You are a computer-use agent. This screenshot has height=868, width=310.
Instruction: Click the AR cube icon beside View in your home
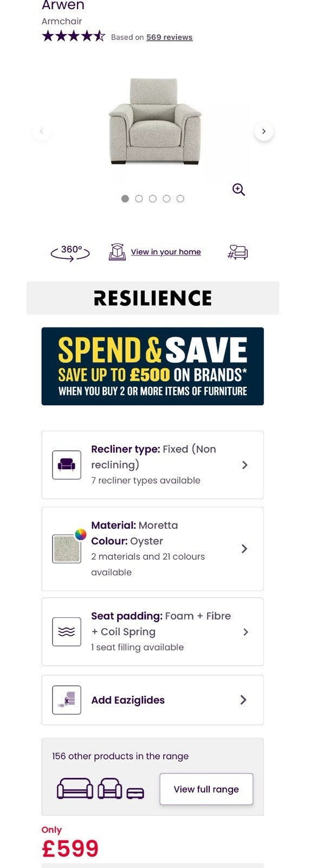[x=118, y=252]
